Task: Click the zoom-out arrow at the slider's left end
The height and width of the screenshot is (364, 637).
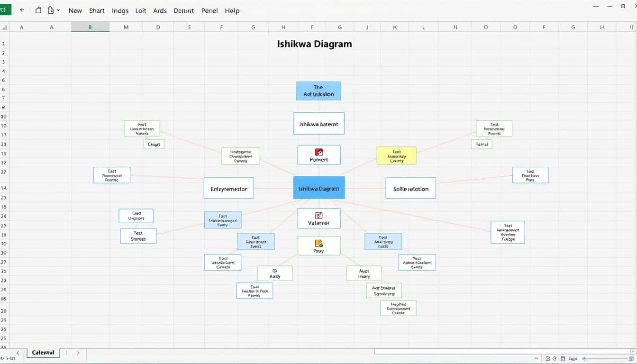Action: 584,359
